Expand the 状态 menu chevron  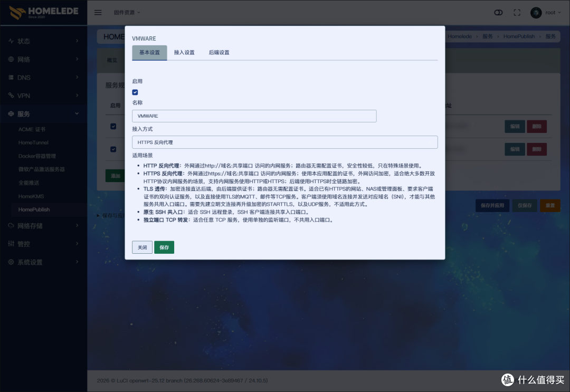[77, 41]
